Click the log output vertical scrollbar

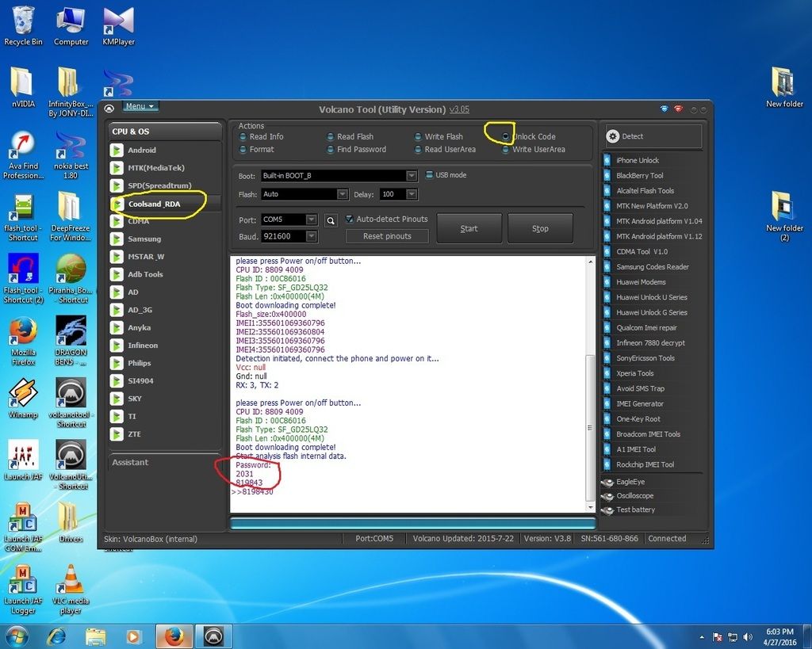tap(588, 428)
